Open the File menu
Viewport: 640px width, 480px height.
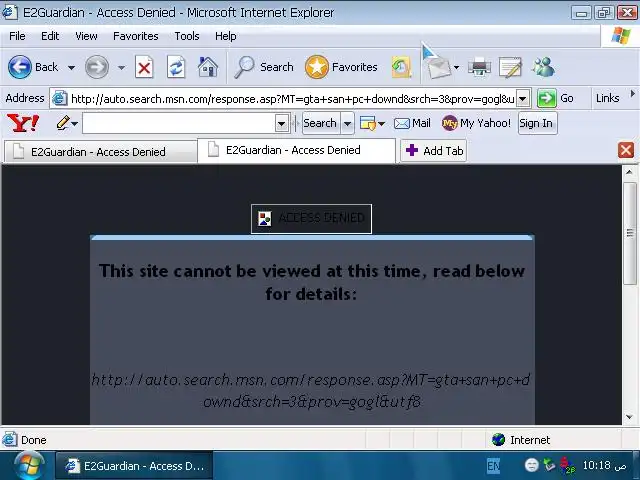pos(17,36)
